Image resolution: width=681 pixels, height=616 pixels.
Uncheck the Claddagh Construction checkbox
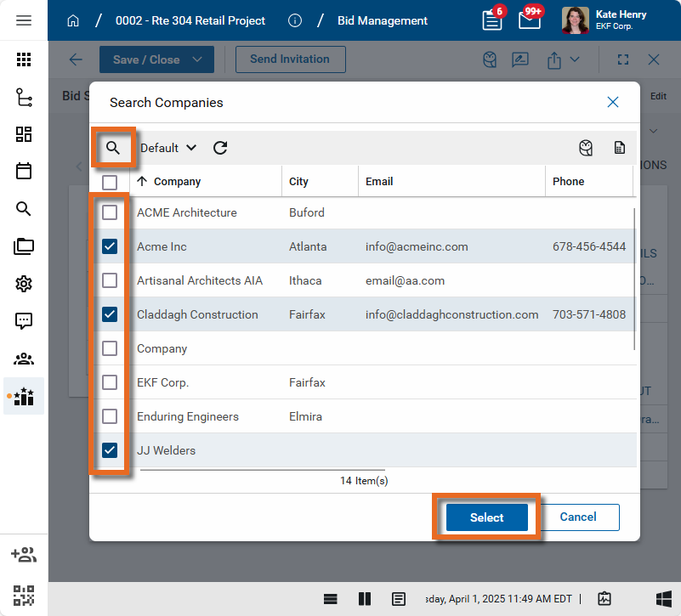tap(110, 314)
